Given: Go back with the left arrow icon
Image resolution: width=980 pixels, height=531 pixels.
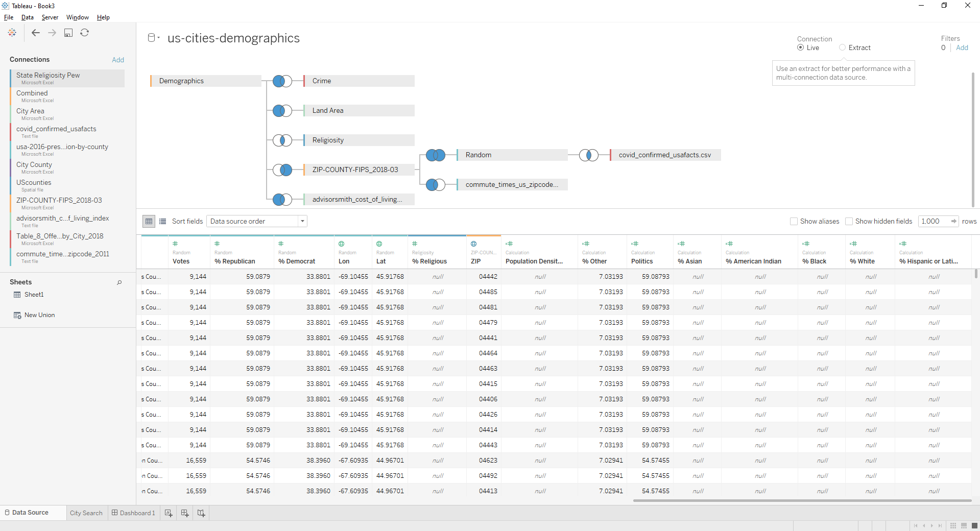Looking at the screenshot, I should point(36,33).
